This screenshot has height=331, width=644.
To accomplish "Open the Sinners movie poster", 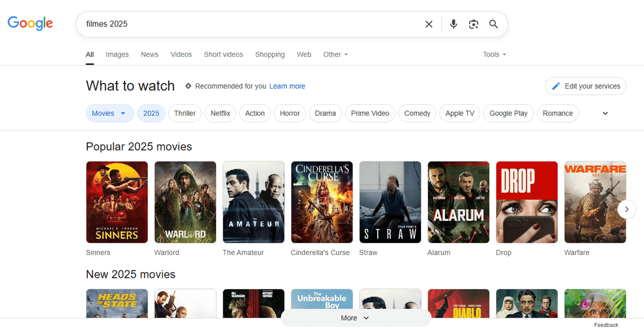I will coord(117,202).
